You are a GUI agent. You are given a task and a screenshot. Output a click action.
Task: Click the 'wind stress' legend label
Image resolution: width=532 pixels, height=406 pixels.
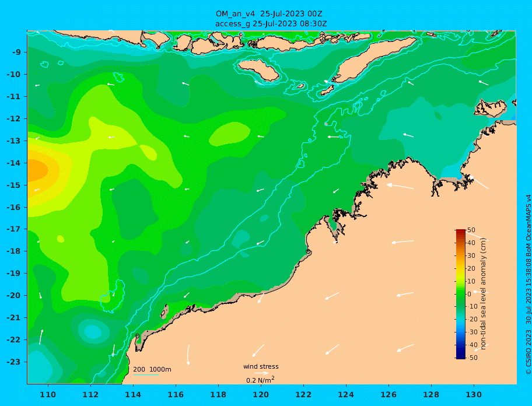[261, 366]
